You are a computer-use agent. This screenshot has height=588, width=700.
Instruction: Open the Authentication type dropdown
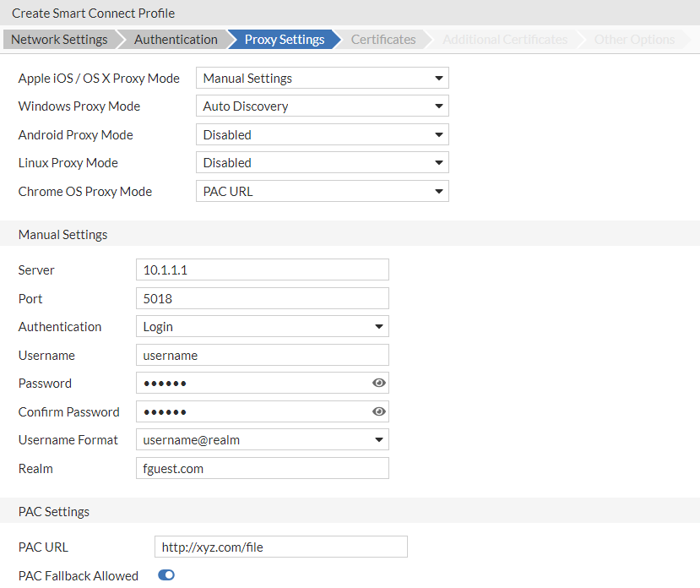click(262, 327)
